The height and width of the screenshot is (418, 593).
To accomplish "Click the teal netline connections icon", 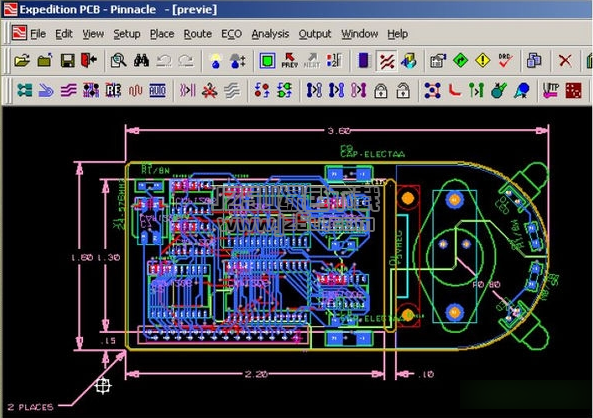I will [x=25, y=90].
